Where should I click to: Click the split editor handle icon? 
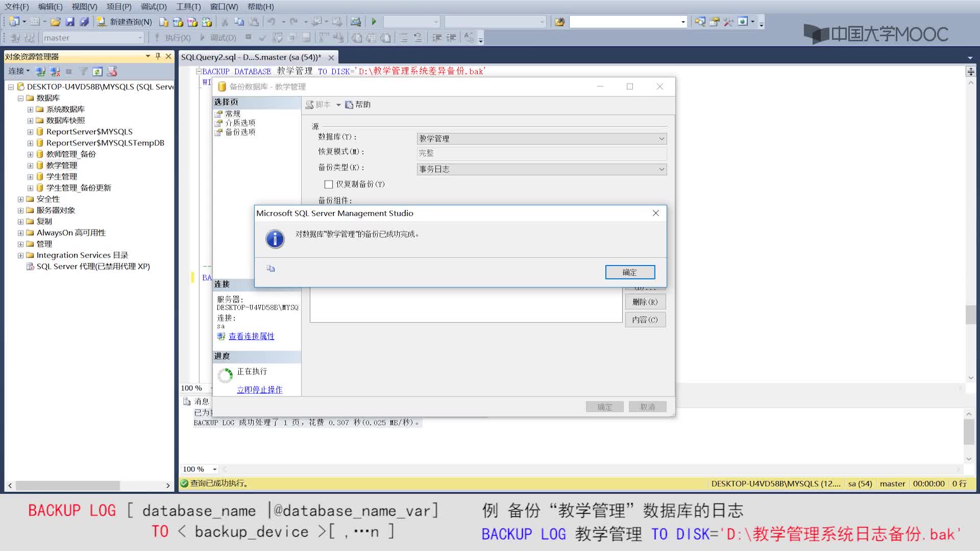point(971,71)
